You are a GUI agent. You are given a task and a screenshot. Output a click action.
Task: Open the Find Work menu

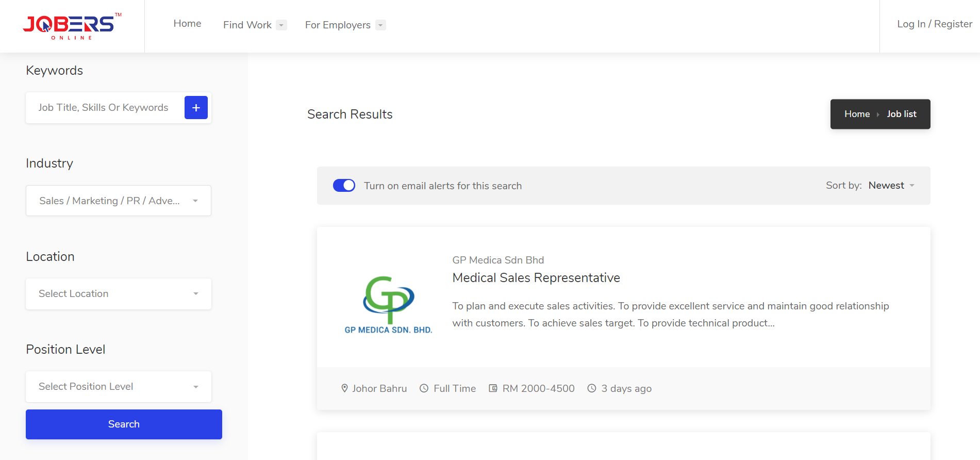tap(255, 25)
